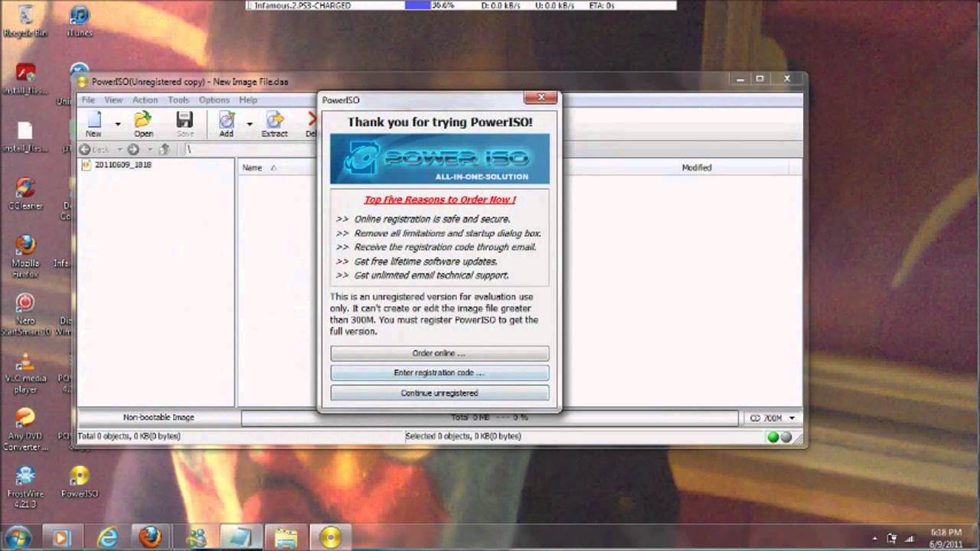
Task: Click Continue unregistered button
Action: tap(439, 393)
